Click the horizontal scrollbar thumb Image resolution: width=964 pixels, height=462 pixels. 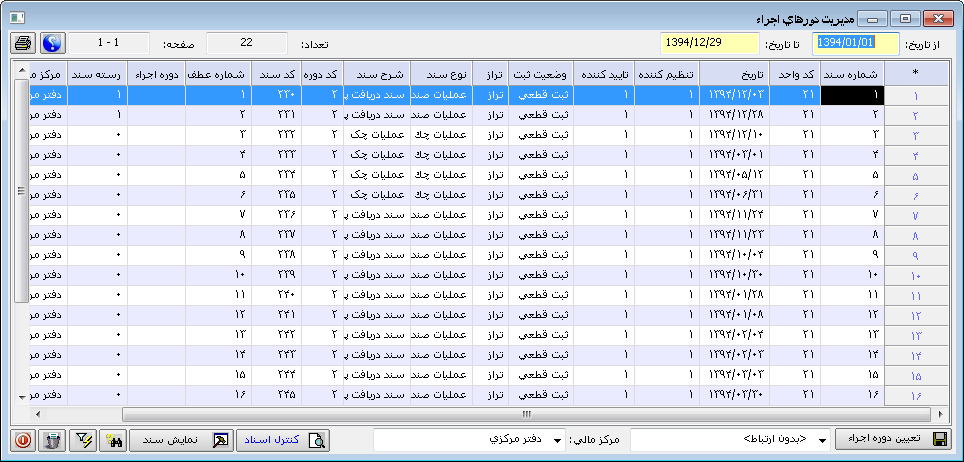point(527,414)
